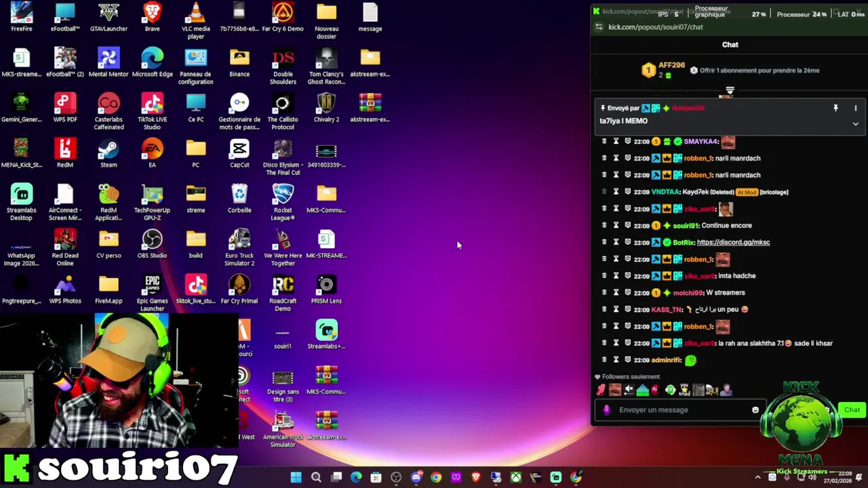Click the chat identity icon left of the message field

[607, 409]
